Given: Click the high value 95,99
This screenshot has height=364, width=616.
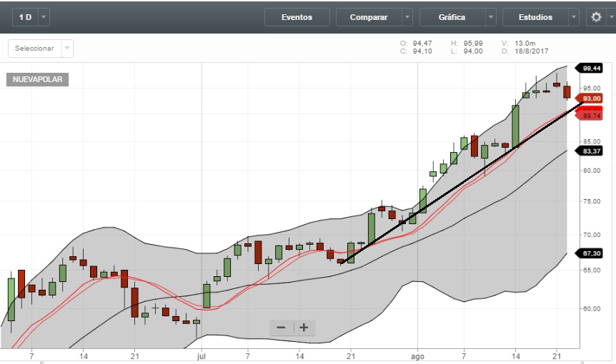Looking at the screenshot, I should coord(473,43).
